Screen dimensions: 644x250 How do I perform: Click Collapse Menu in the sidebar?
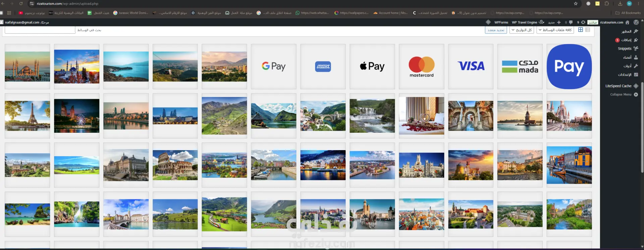624,95
